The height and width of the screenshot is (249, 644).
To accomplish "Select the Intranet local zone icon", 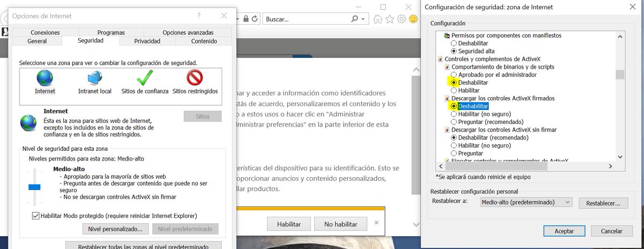I will point(94,79).
